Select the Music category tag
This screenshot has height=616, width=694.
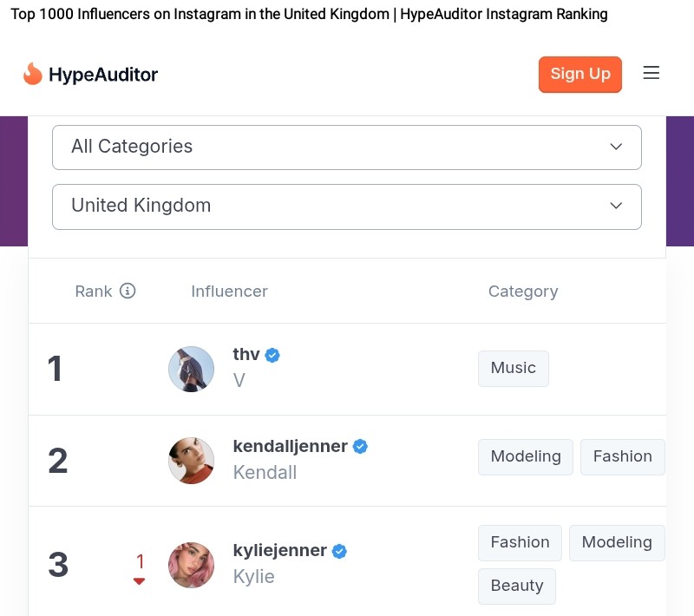tap(514, 369)
